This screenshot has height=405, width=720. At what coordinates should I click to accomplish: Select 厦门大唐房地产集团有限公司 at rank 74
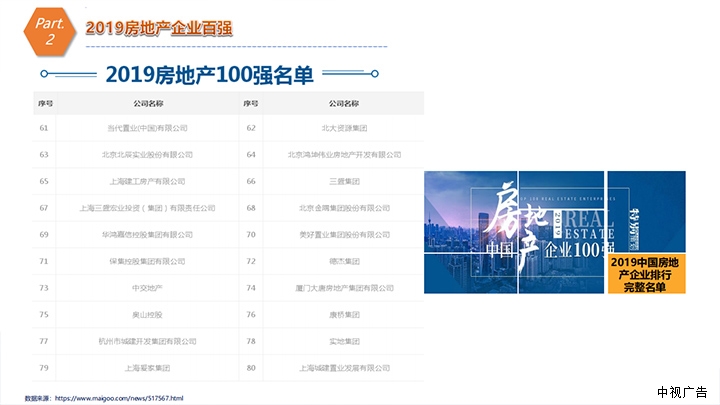point(344,288)
